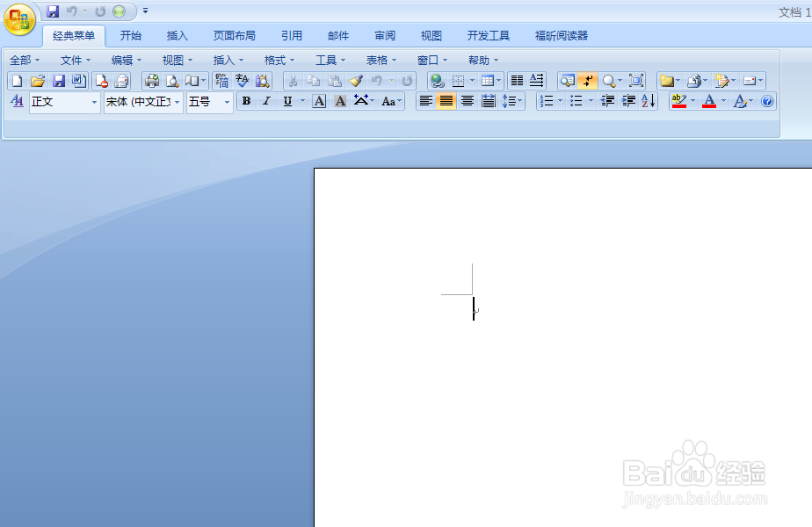Screen dimensions: 812x527
Task: Select justified alignment button
Action: point(446,102)
